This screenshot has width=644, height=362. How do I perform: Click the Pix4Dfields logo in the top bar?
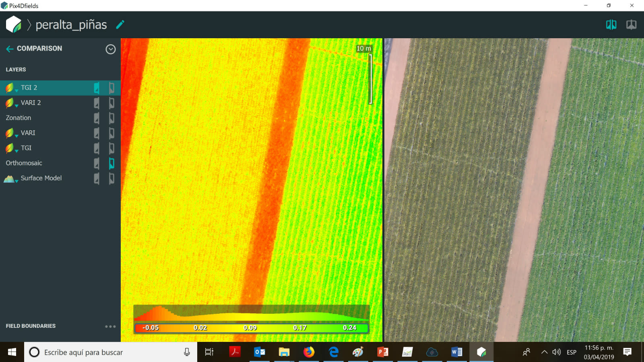[14, 24]
